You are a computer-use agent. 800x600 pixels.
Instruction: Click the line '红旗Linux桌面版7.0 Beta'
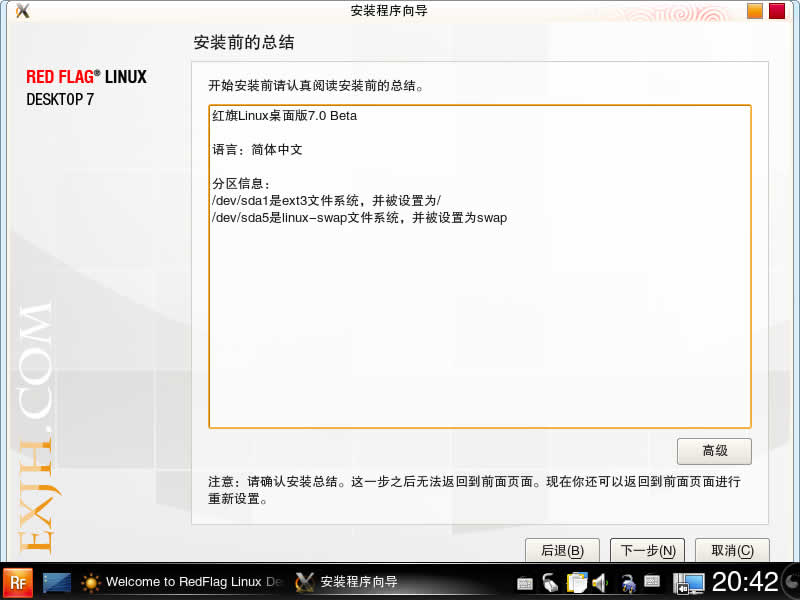285,116
